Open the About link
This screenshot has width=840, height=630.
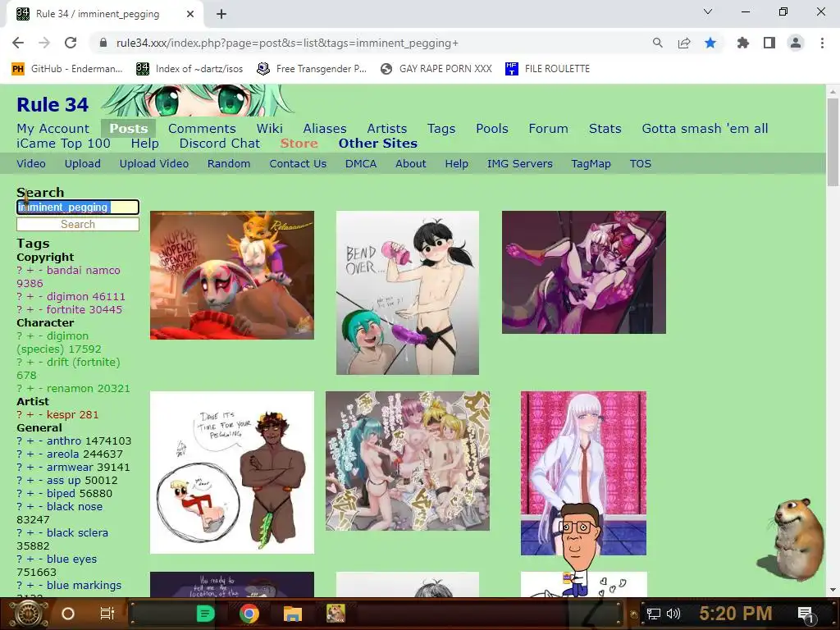point(411,164)
